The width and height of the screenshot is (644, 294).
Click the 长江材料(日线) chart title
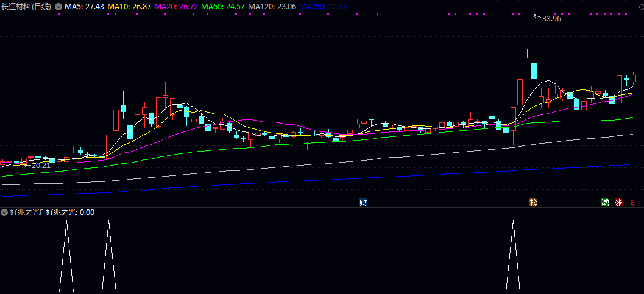point(27,7)
